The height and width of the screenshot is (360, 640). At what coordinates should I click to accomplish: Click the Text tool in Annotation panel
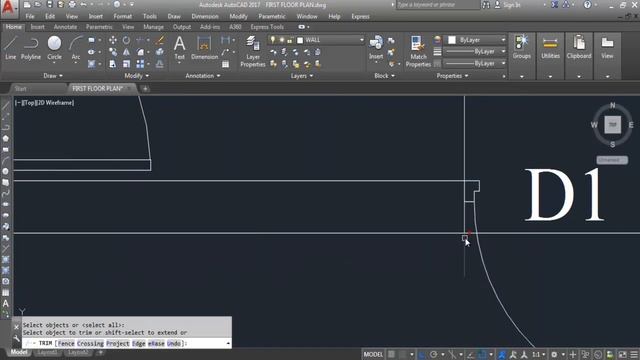[x=180, y=48]
